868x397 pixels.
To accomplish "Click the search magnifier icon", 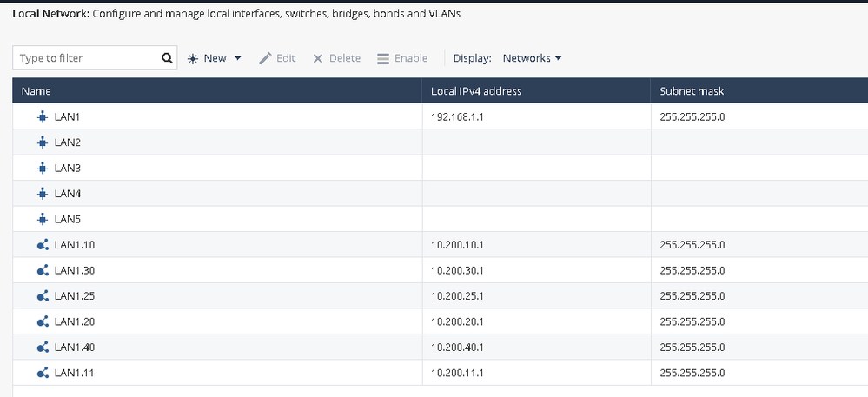I will point(167,58).
